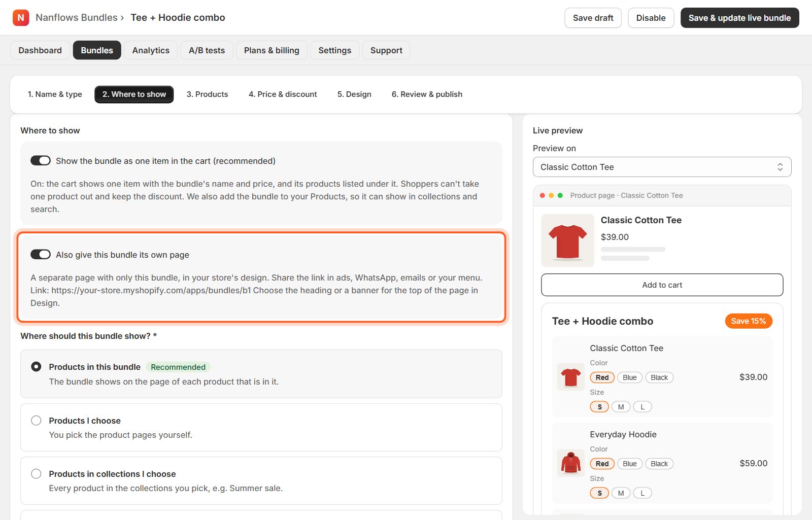Click Save & update live bundle
The image size is (812, 520).
click(x=739, y=18)
